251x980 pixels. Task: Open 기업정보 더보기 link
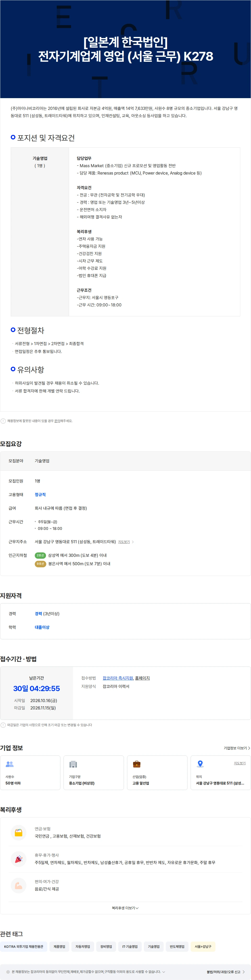[x=237, y=748]
